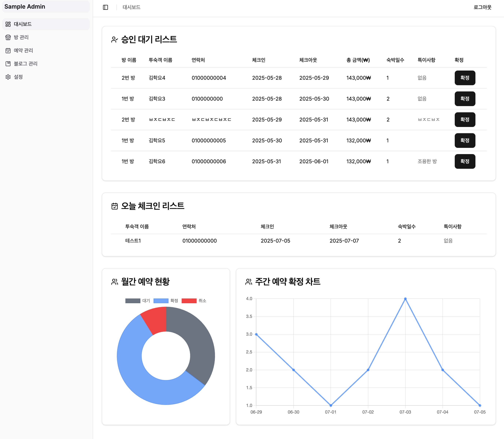Click the 07-03 peak data point
The height and width of the screenshot is (439, 504).
coord(405,299)
